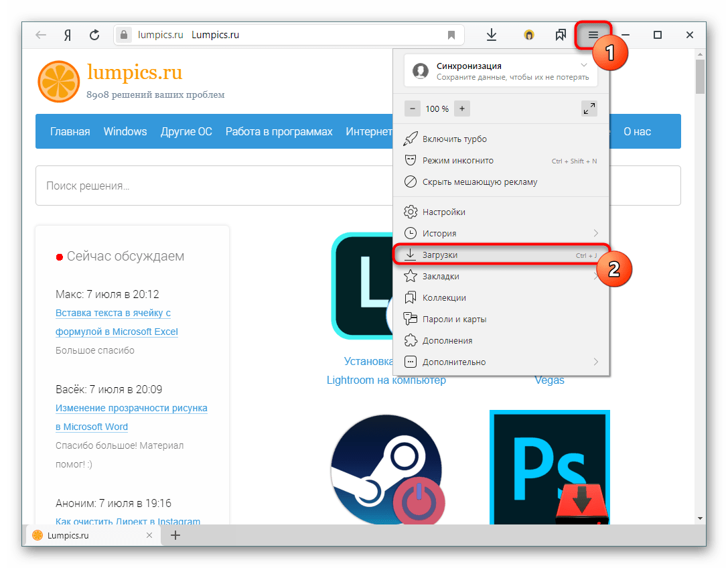Expand the История submenu

point(595,233)
